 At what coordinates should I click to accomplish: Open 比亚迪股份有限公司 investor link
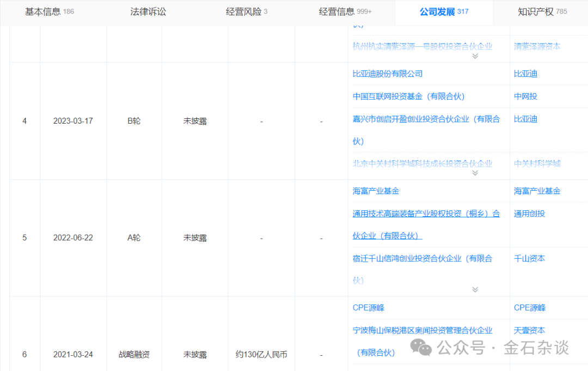coord(388,74)
